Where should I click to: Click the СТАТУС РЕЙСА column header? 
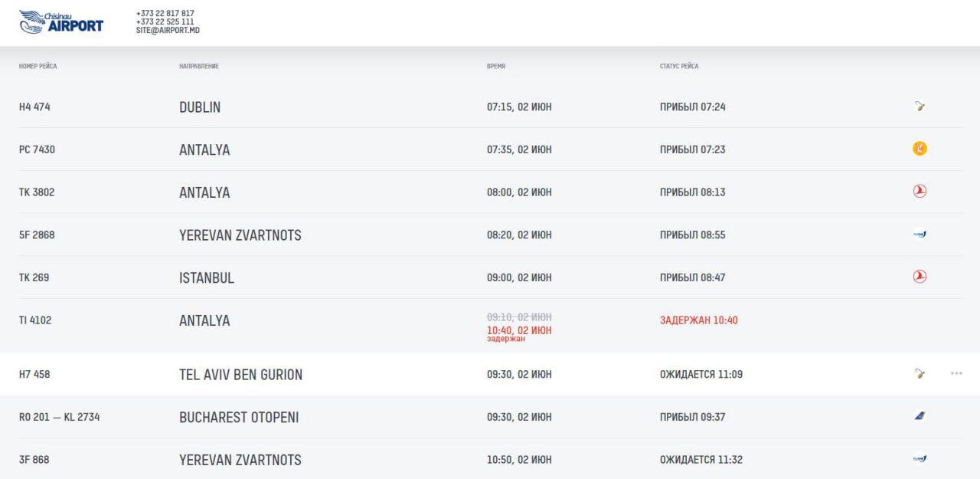point(679,67)
